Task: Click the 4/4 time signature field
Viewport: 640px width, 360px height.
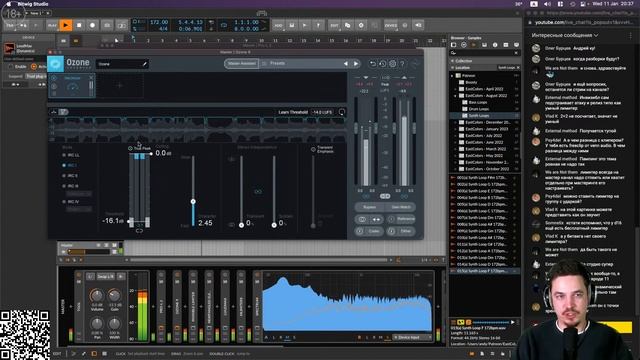Action: point(162,29)
